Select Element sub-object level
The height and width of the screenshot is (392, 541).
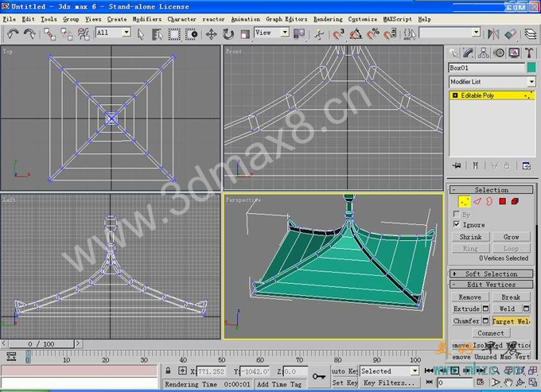click(x=515, y=201)
